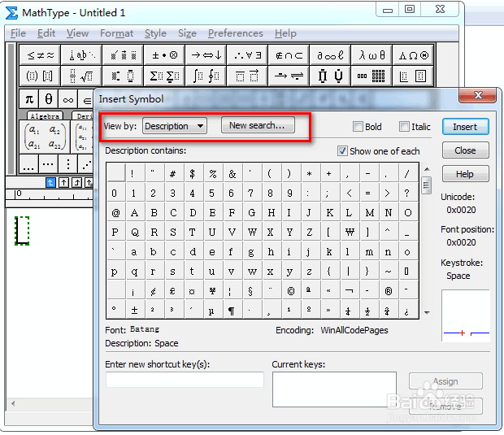Click the Current keys list box
Viewport: 504px width, 435px height.
click(334, 389)
